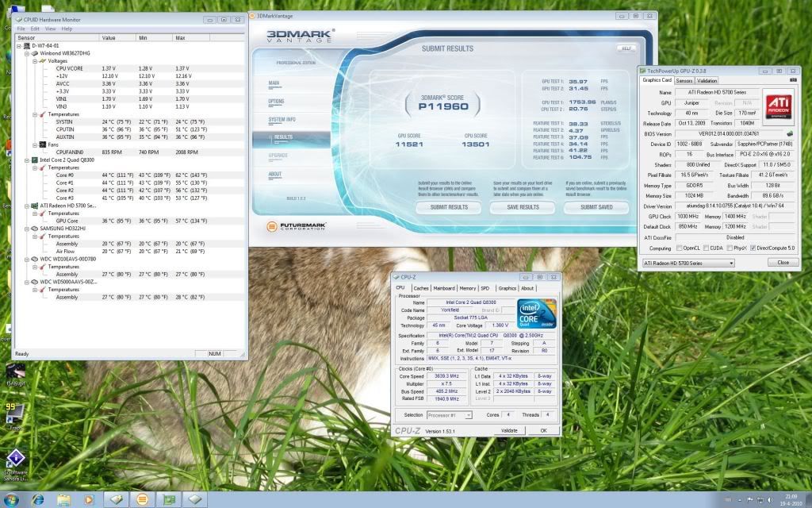Select the Options item in 3DMark sidebar

(276, 101)
